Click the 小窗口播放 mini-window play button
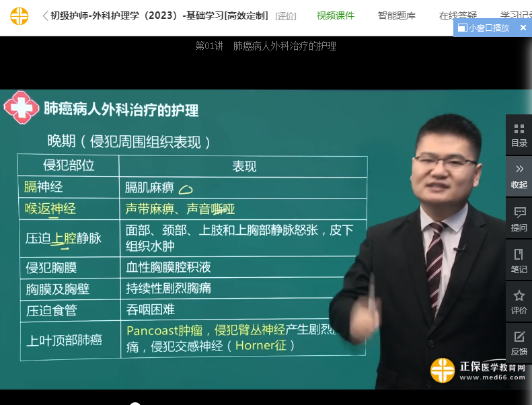 pos(484,28)
